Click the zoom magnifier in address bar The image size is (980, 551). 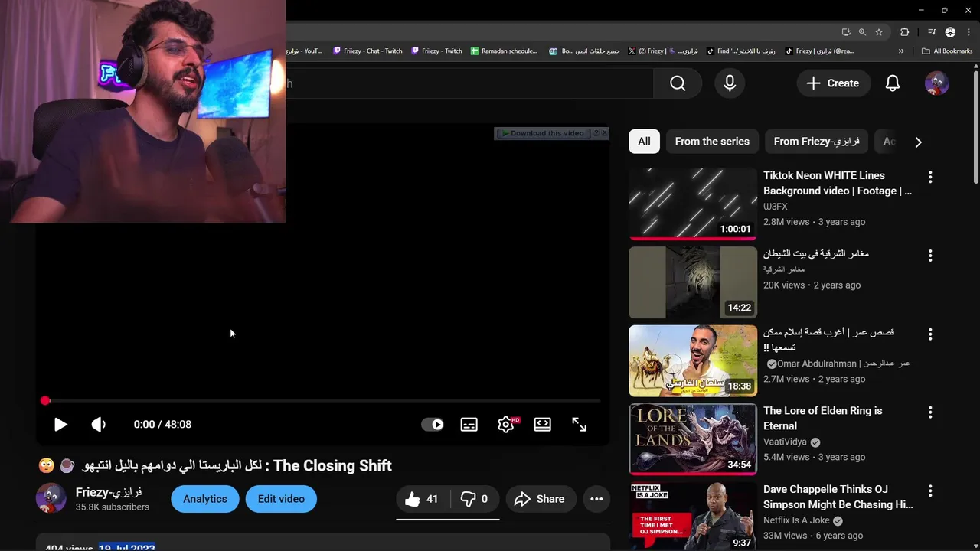pos(862,32)
